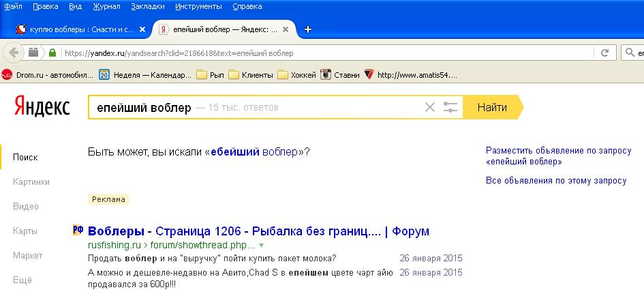Image resolution: width=644 pixels, height=307 pixels.
Task: Select the 'епейший воблер — Яндекс' tab
Action: pyautogui.click(x=224, y=29)
